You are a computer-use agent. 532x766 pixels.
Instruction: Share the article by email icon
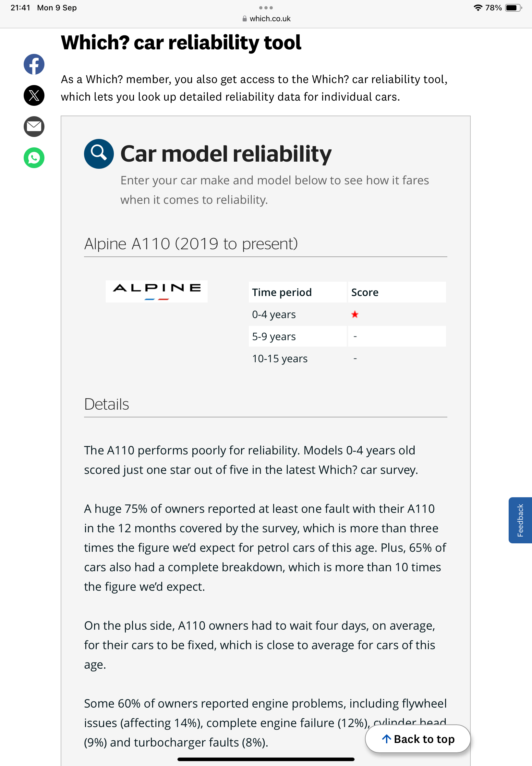34,126
